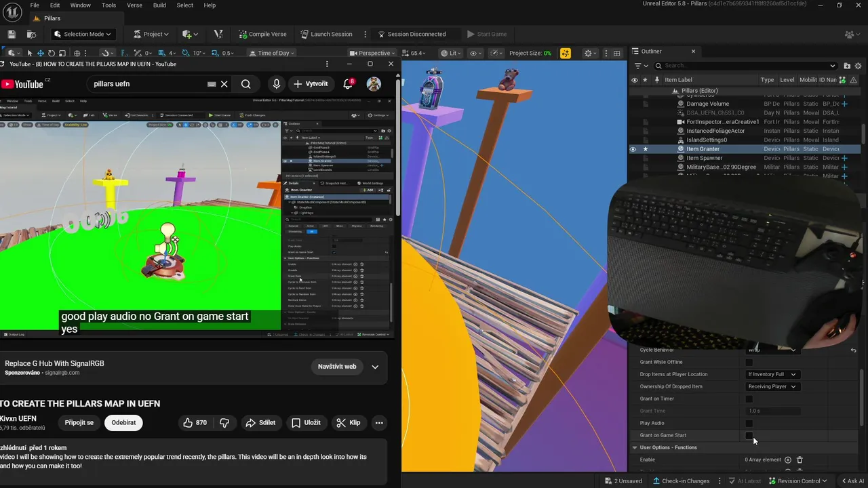
Task: Click the Outliner panel tab
Action: pos(651,52)
